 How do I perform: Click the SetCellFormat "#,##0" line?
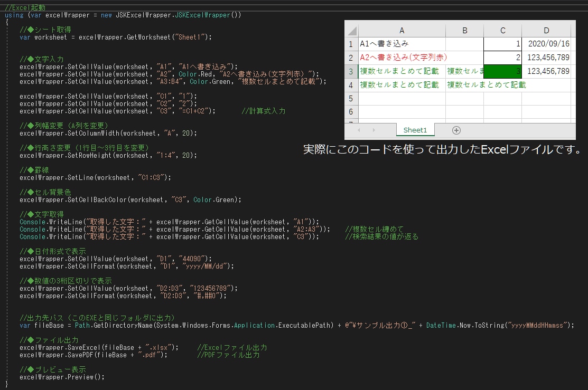pyautogui.click(x=123, y=296)
